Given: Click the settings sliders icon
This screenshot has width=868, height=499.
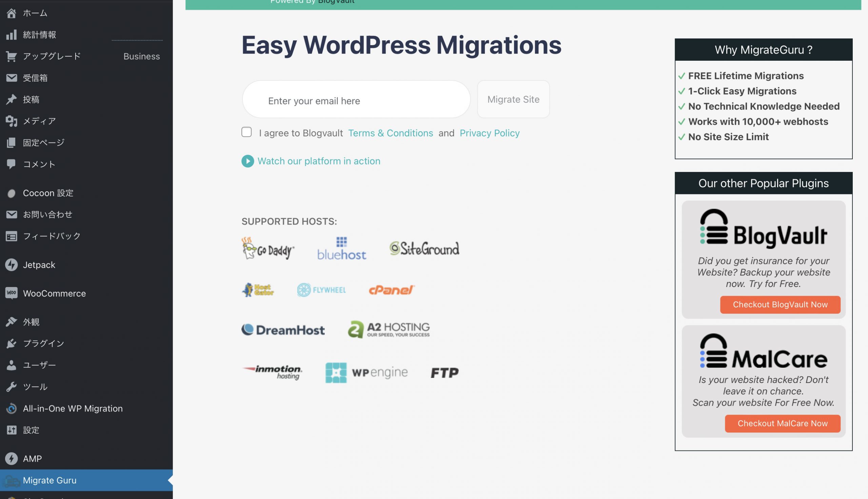Looking at the screenshot, I should pyautogui.click(x=11, y=430).
